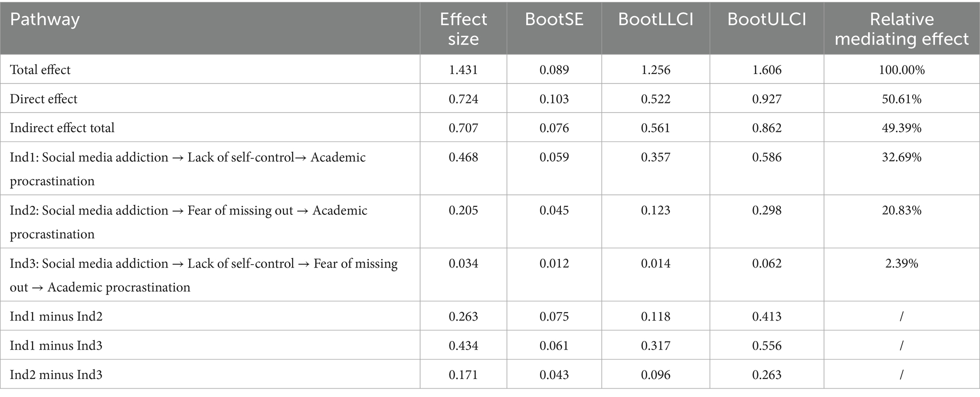Click the Relative mediating effect header
The height and width of the screenshot is (397, 980).
coord(901,28)
